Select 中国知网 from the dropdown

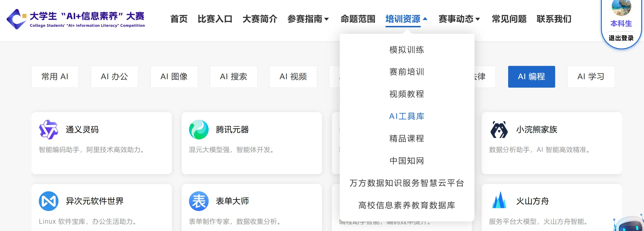[407, 161]
